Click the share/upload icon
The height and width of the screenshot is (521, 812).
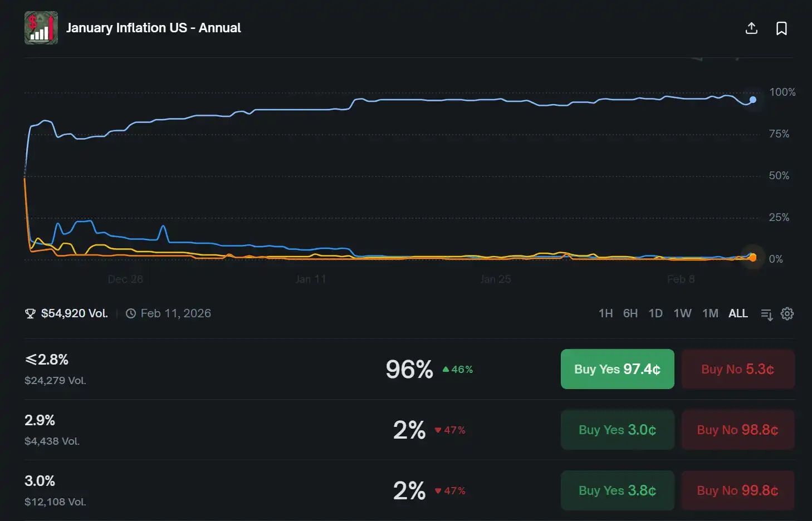(x=751, y=28)
